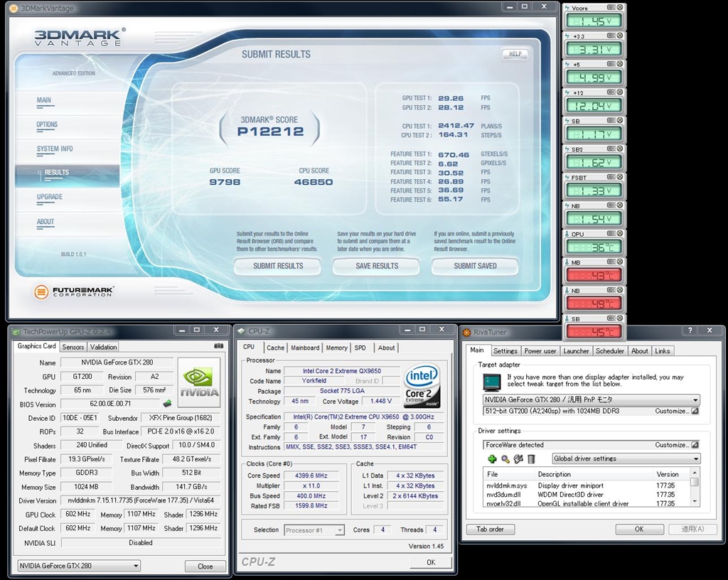The width and height of the screenshot is (728, 580).
Task: Switch to the Sensors tab in GPU-Z
Action: (x=73, y=347)
